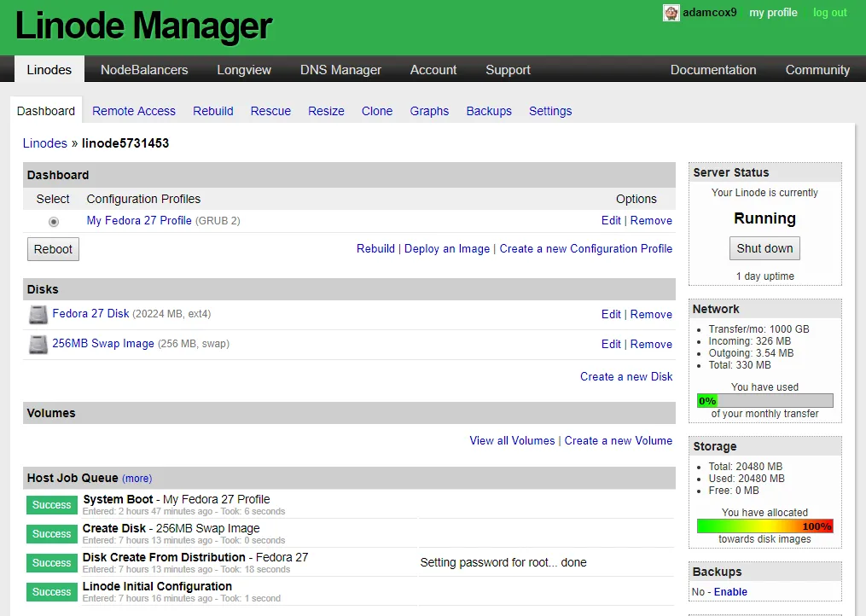Open the Clone sub-tab
Image resolution: width=866 pixels, height=616 pixels.
tap(377, 111)
